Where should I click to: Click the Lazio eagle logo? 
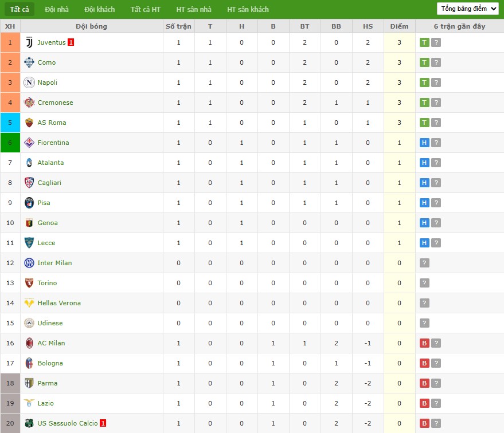pyautogui.click(x=29, y=403)
